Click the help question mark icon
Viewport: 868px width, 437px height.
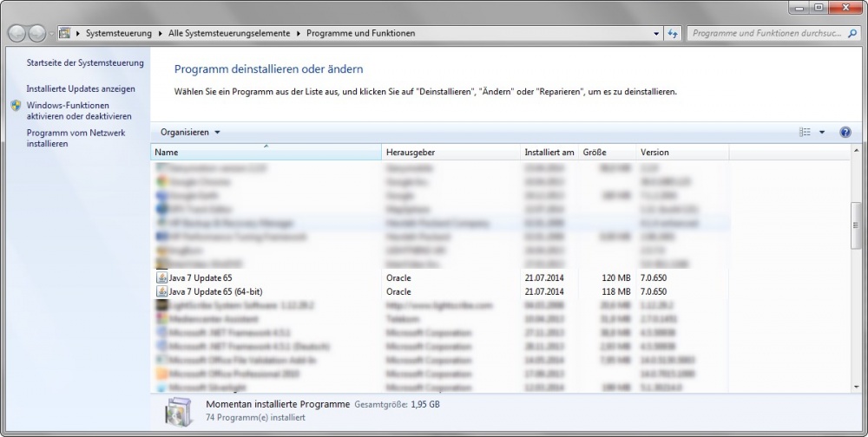pyautogui.click(x=845, y=133)
